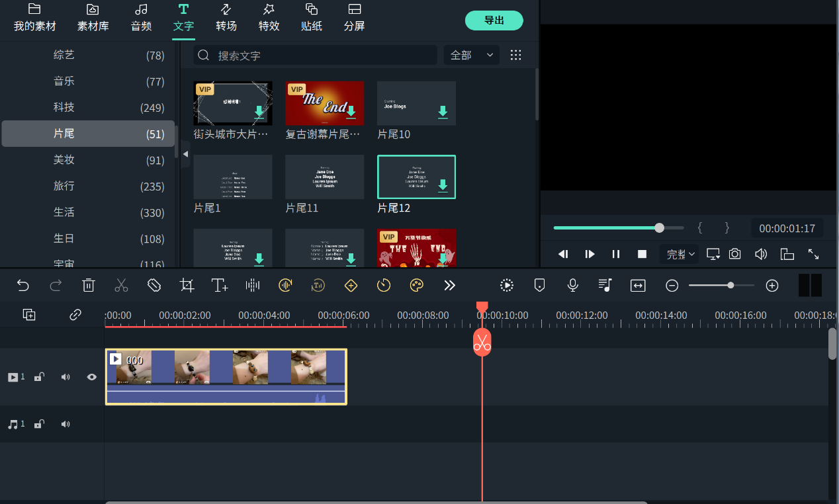The image size is (839, 504).
Task: Open the color adjustment palette icon
Action: coord(416,285)
